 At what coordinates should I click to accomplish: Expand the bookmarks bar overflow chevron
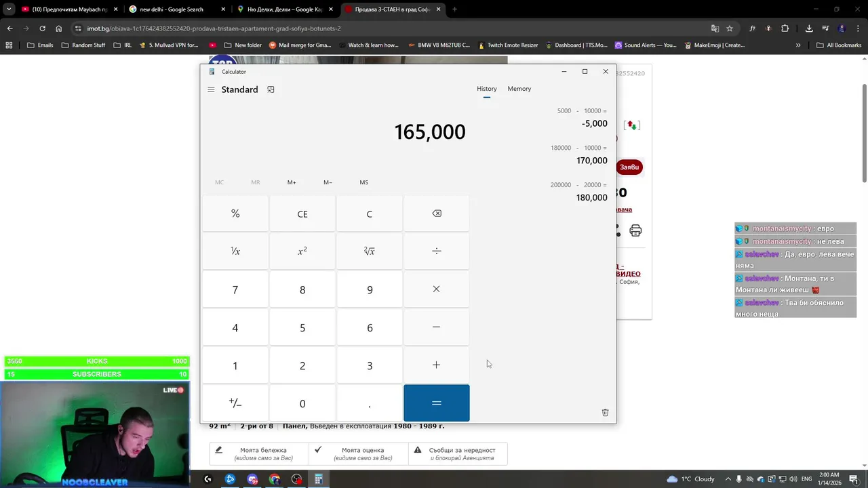pyautogui.click(x=798, y=45)
